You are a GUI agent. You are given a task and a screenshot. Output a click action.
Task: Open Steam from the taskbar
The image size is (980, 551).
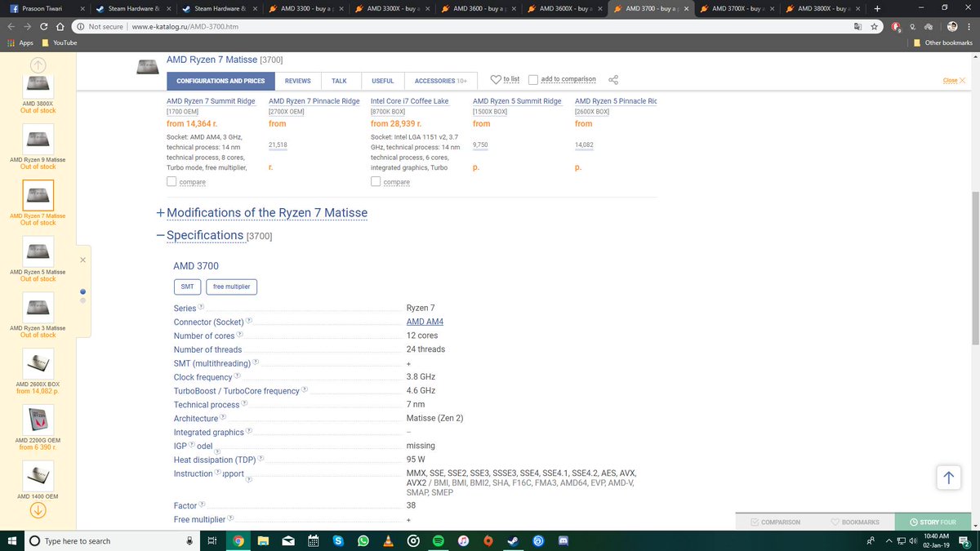[x=513, y=540]
